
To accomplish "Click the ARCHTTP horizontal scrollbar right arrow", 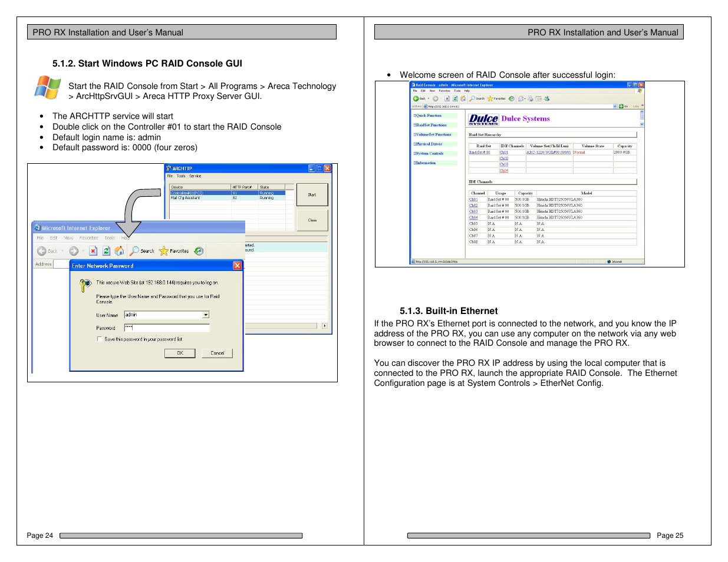I will [325, 326].
